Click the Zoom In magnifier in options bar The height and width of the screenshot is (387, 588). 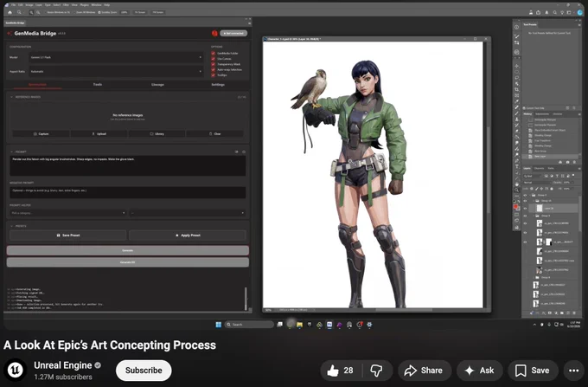(x=31, y=12)
